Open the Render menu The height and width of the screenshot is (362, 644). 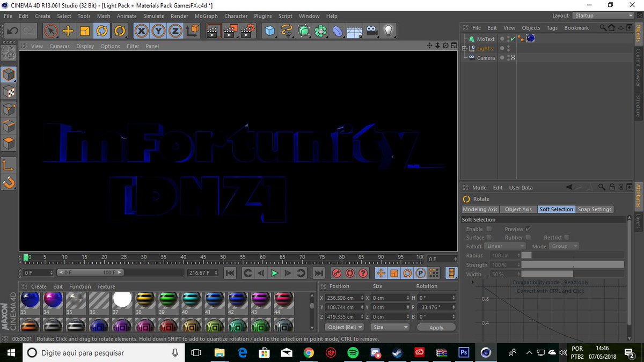(179, 16)
